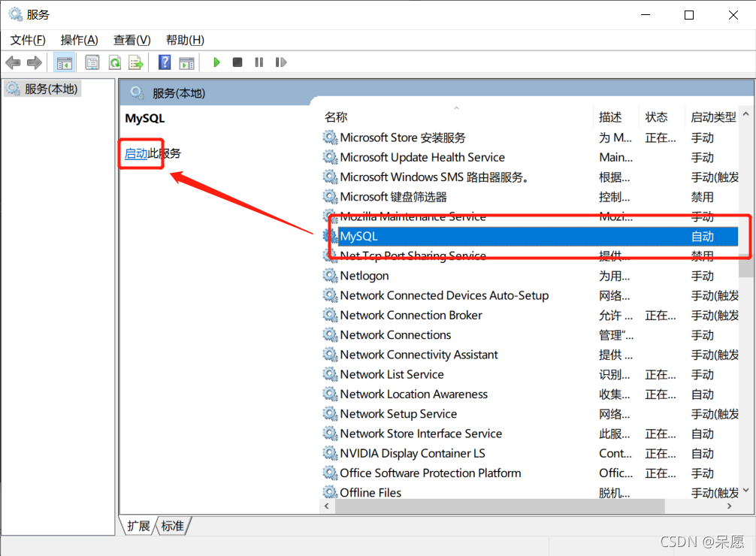
Task: Click the 禁用 cell of Microsoft 键盘筛选器
Action: tap(702, 197)
